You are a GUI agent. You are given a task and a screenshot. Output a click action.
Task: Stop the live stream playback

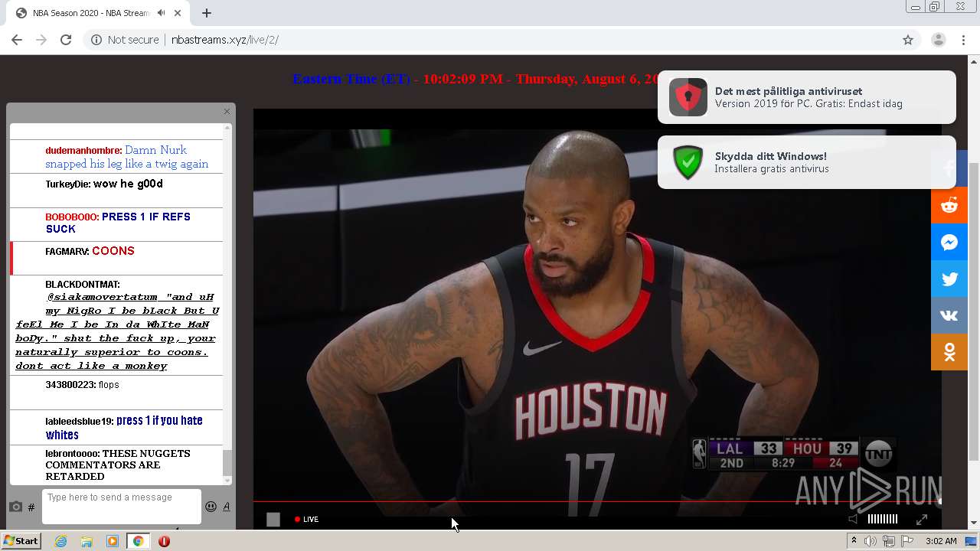point(273,520)
